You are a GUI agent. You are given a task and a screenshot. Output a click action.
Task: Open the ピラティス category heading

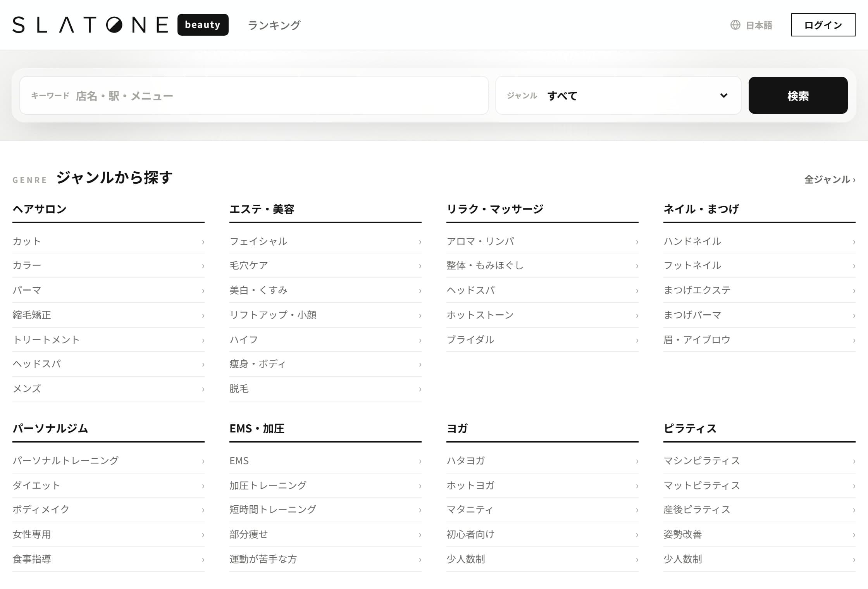(690, 429)
